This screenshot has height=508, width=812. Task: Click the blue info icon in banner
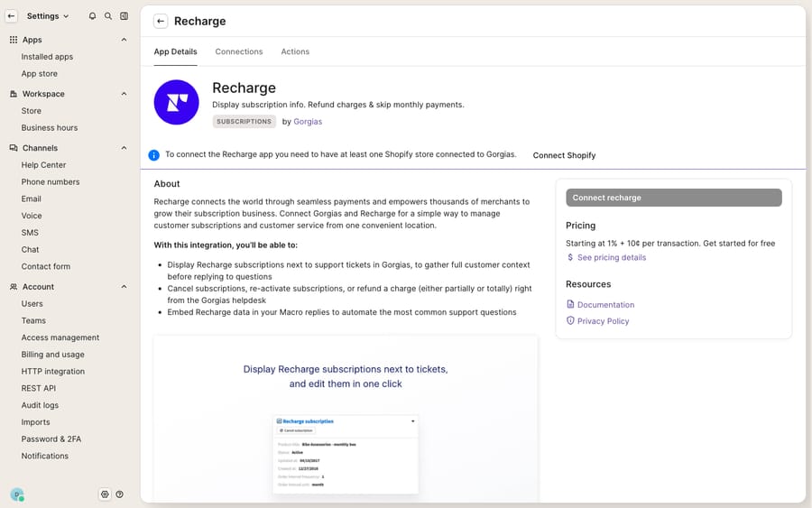point(153,155)
